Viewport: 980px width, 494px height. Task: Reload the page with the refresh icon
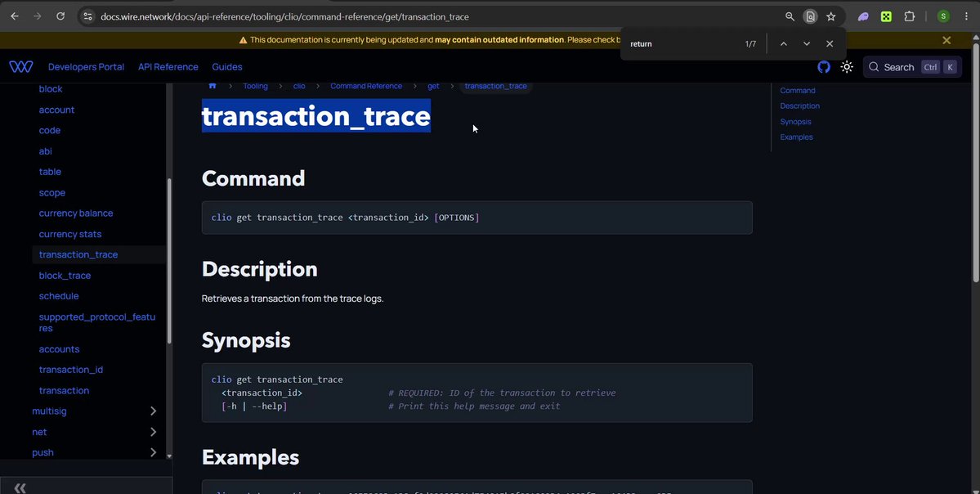coord(60,17)
